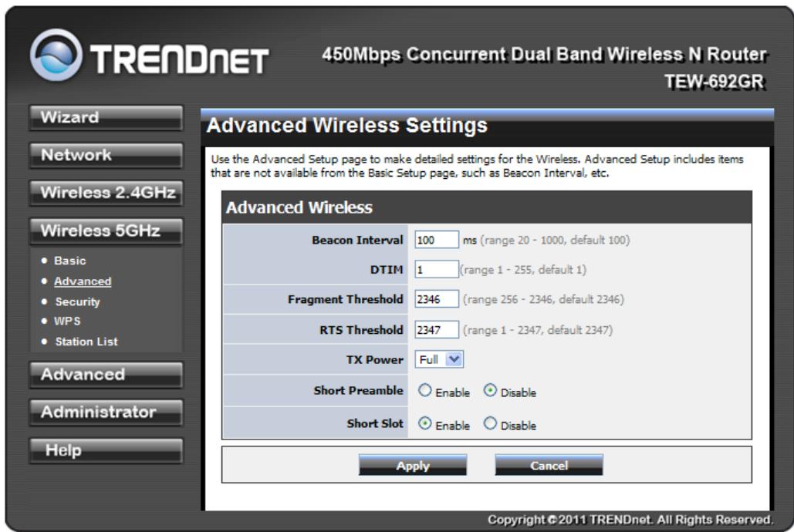This screenshot has height=532, width=794.
Task: Click the Fragment Threshold input field
Action: [x=437, y=299]
